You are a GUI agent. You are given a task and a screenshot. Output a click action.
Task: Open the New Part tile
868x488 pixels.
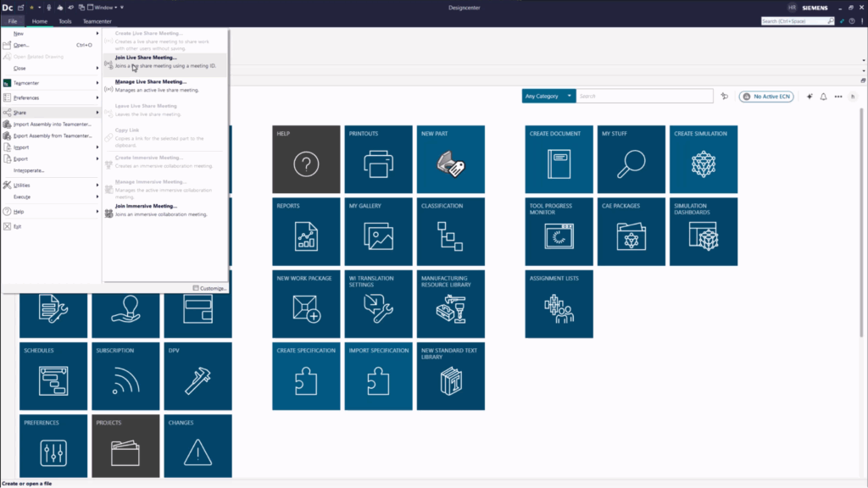(451, 159)
